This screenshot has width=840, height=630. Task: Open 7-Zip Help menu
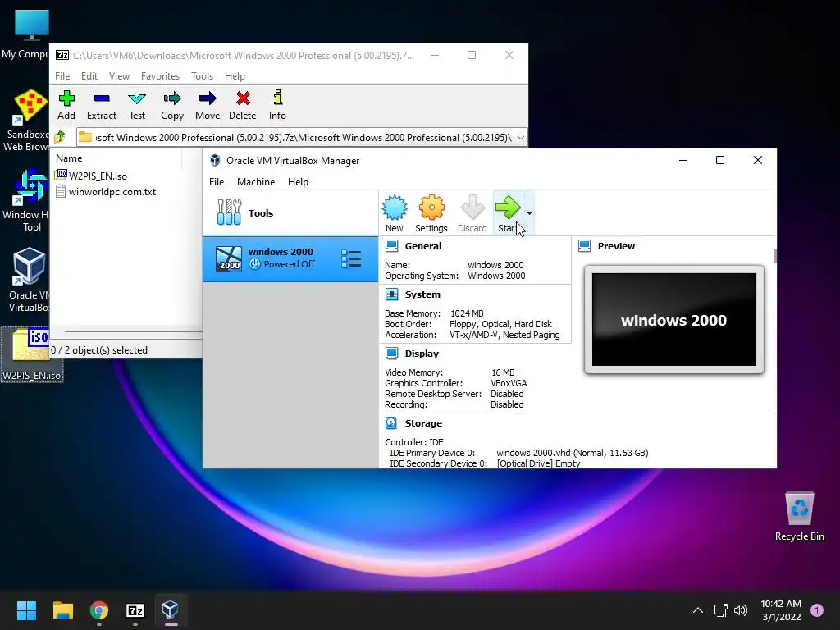235,76
